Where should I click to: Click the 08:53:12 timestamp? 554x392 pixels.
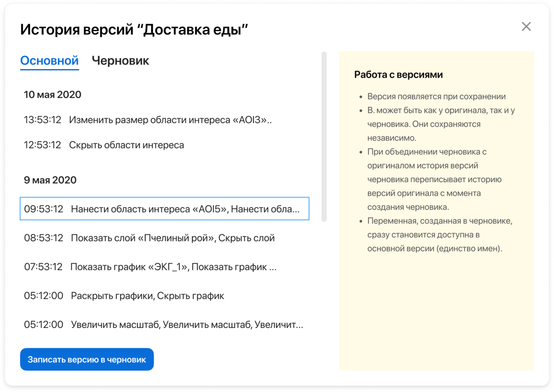(43, 238)
